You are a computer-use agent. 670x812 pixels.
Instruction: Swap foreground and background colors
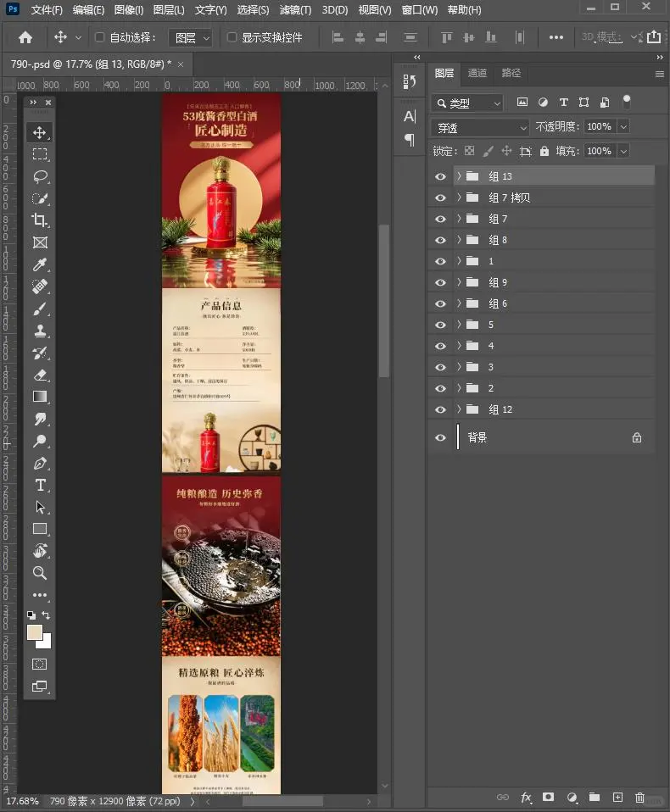click(x=46, y=615)
